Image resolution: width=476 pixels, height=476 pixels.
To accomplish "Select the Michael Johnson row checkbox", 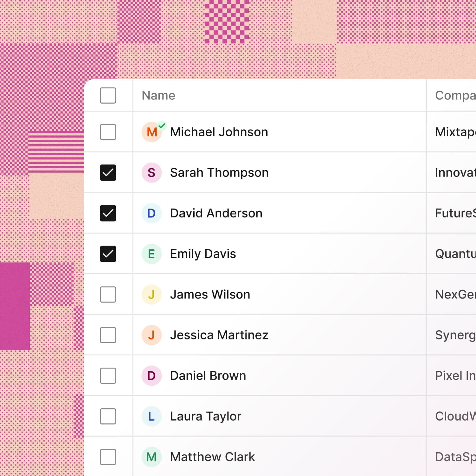I will 108,132.
